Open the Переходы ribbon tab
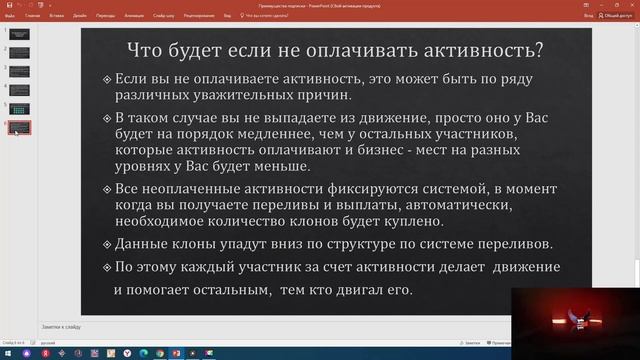 tap(105, 16)
